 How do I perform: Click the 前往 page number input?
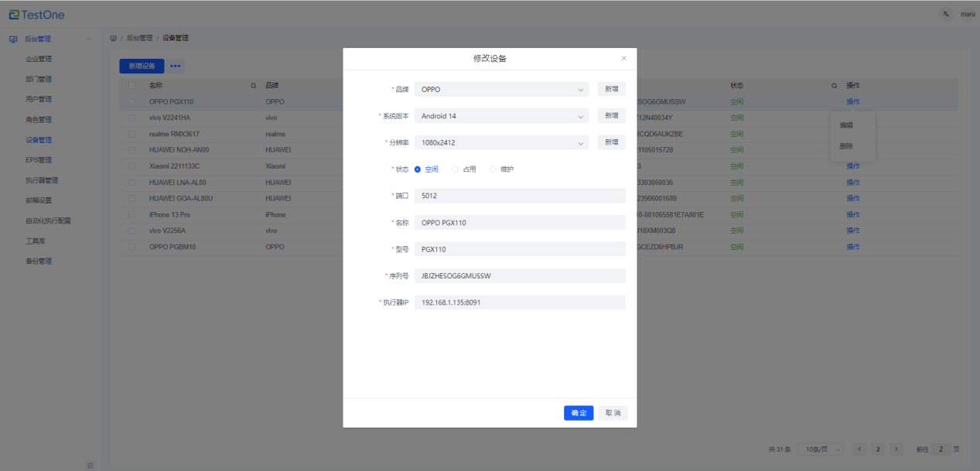[x=941, y=449]
